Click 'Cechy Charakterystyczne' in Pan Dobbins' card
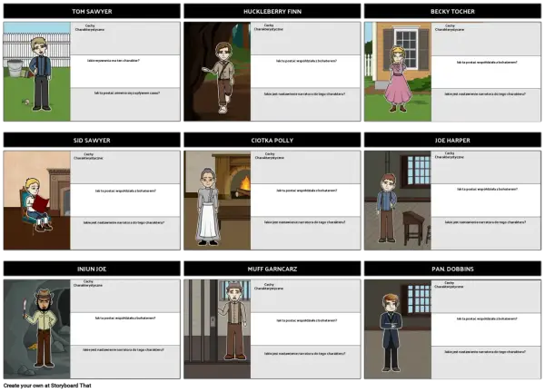Screen dimensions: 545x392 (449, 285)
